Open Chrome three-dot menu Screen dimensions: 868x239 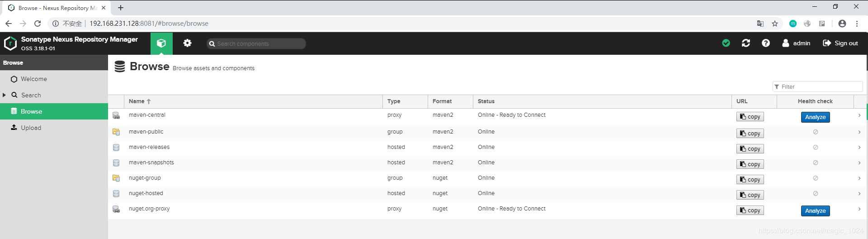coord(857,24)
